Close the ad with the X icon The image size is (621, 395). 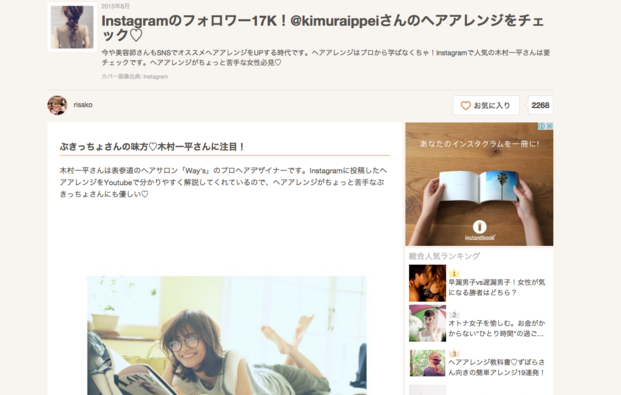point(549,126)
